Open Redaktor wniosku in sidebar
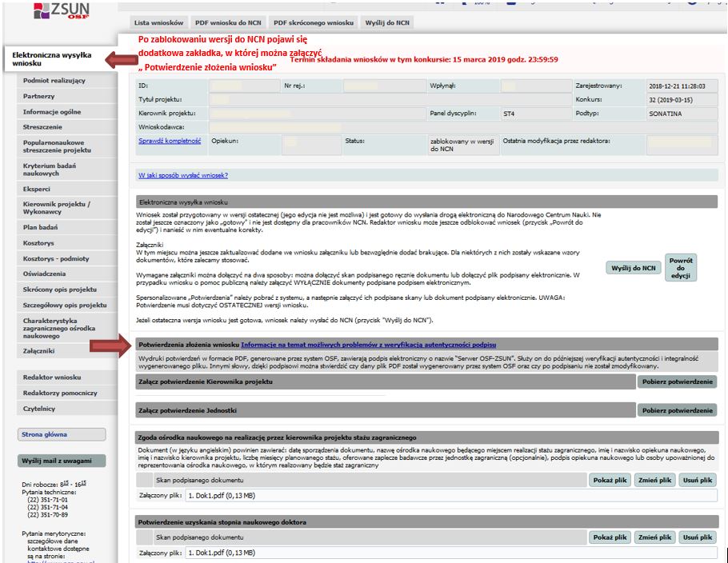Image resolution: width=728 pixels, height=563 pixels. tap(67, 377)
